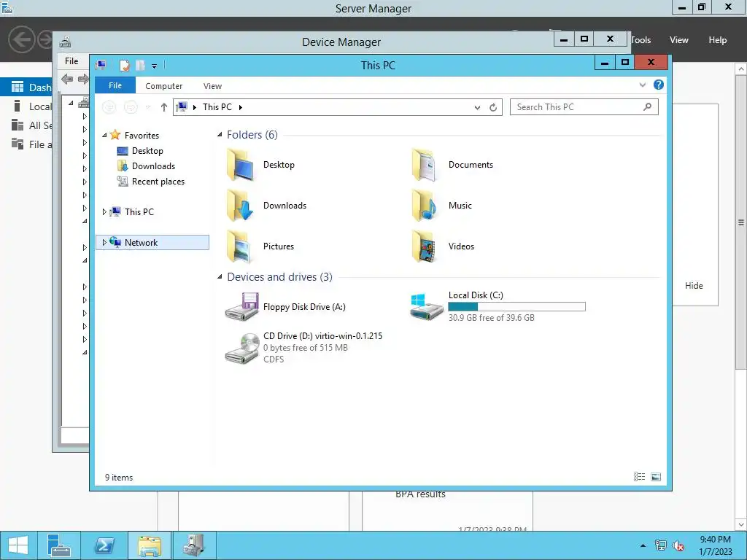Open the File tab in This PC
The image size is (747, 560).
tap(115, 85)
